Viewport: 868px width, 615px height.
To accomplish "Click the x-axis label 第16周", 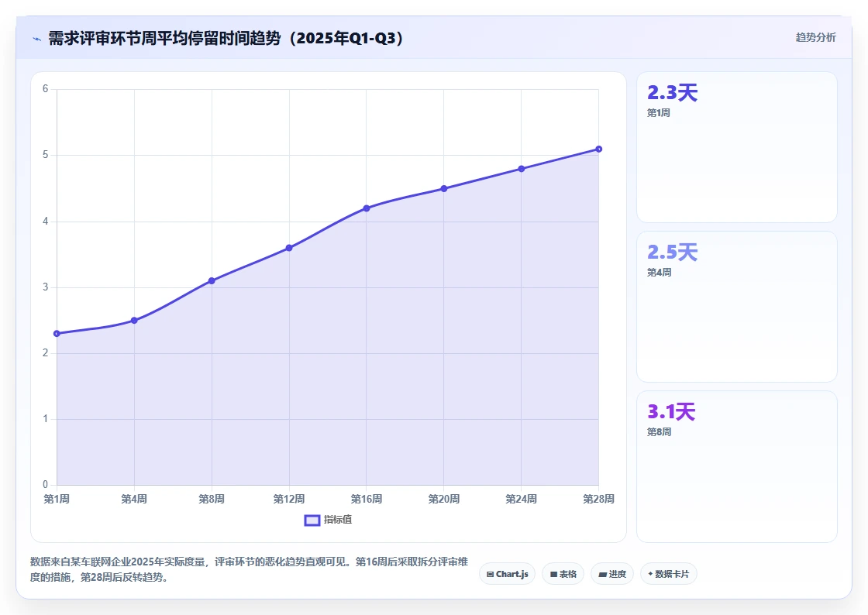I will 367,499.
